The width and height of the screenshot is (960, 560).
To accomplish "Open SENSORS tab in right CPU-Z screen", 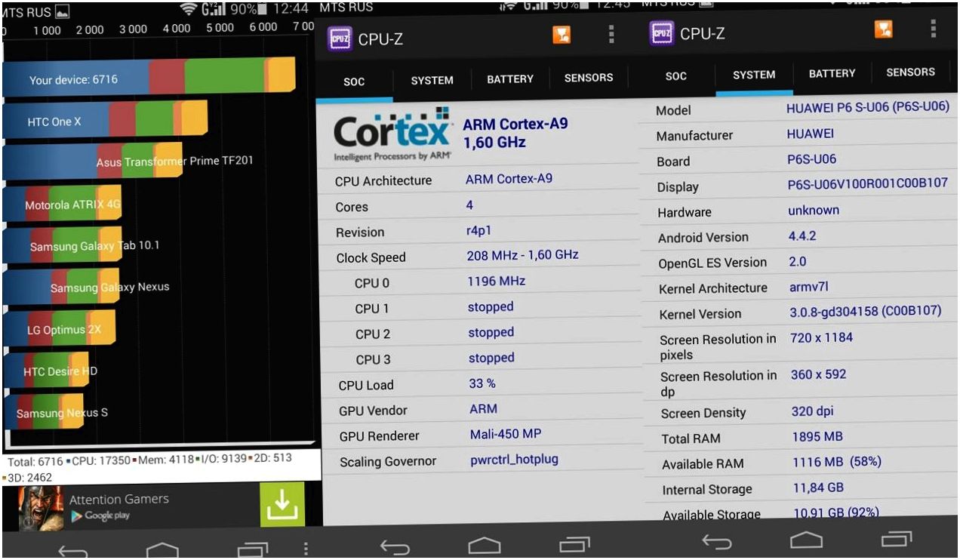I will [x=910, y=72].
